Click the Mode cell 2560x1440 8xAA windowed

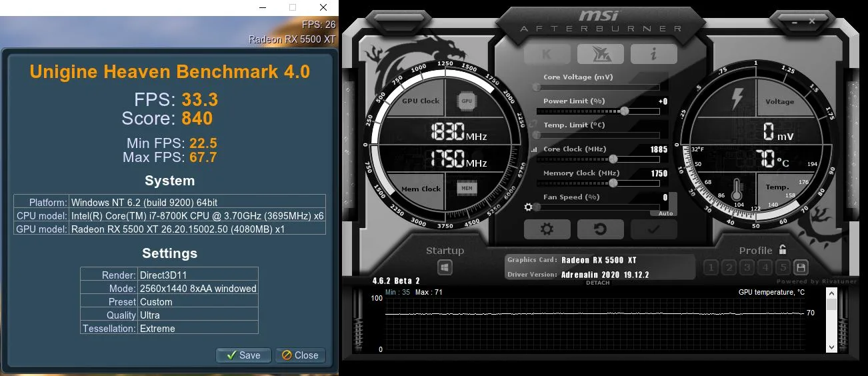tap(198, 289)
